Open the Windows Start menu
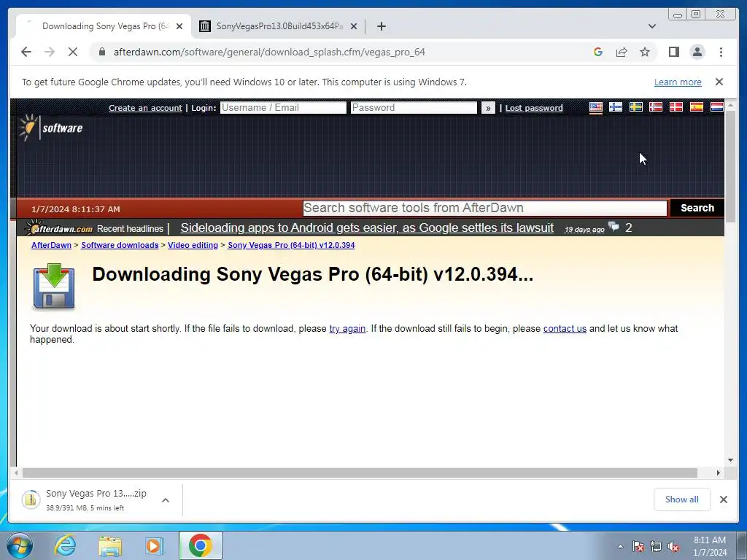Screen dimensions: 747x560 pyautogui.click(x=19, y=545)
